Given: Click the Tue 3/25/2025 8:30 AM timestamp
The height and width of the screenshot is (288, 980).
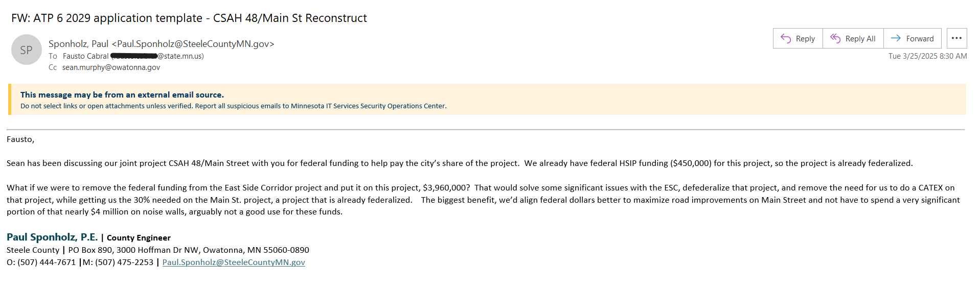Looking at the screenshot, I should click(927, 56).
